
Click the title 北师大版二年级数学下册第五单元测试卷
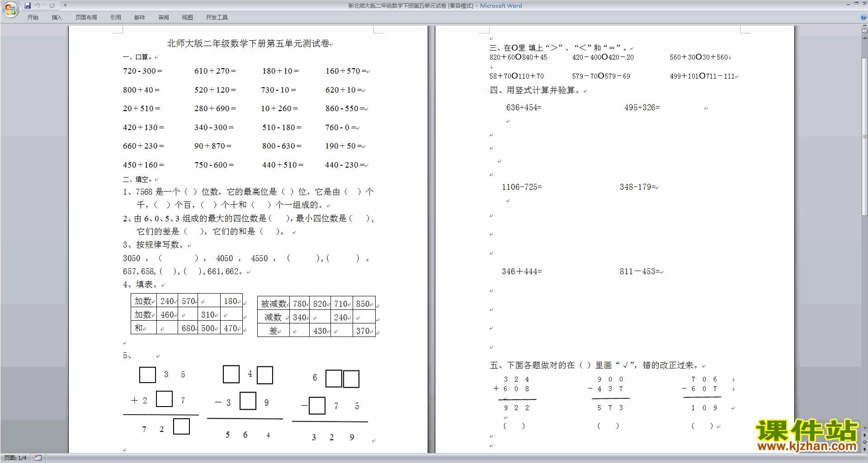pyautogui.click(x=248, y=43)
